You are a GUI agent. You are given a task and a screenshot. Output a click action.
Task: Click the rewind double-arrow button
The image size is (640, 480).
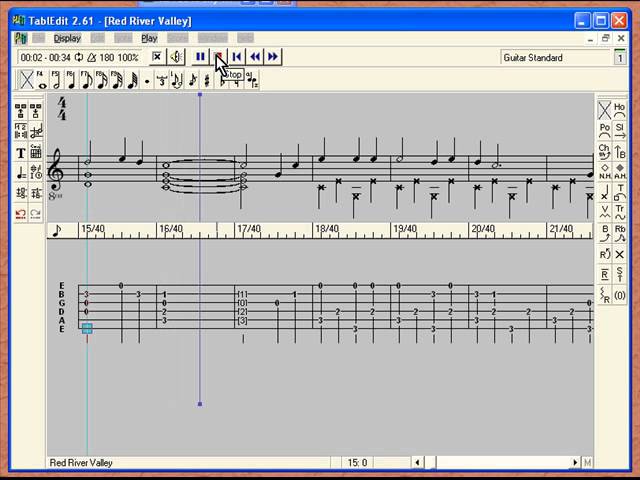(255, 57)
